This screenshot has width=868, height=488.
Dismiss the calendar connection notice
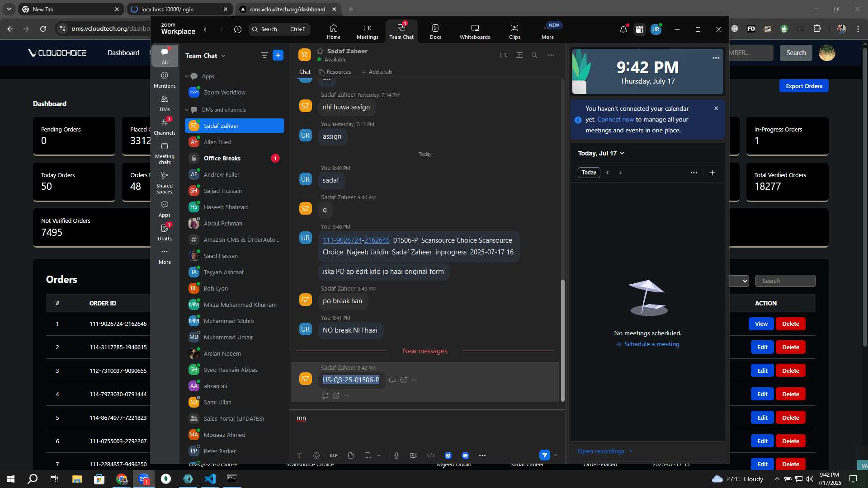tap(716, 108)
